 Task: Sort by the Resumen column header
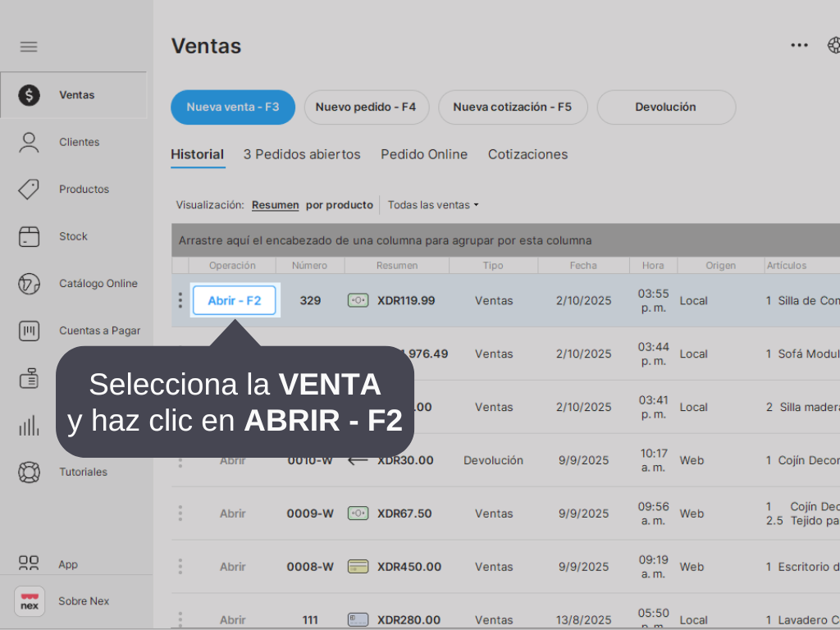(x=397, y=265)
